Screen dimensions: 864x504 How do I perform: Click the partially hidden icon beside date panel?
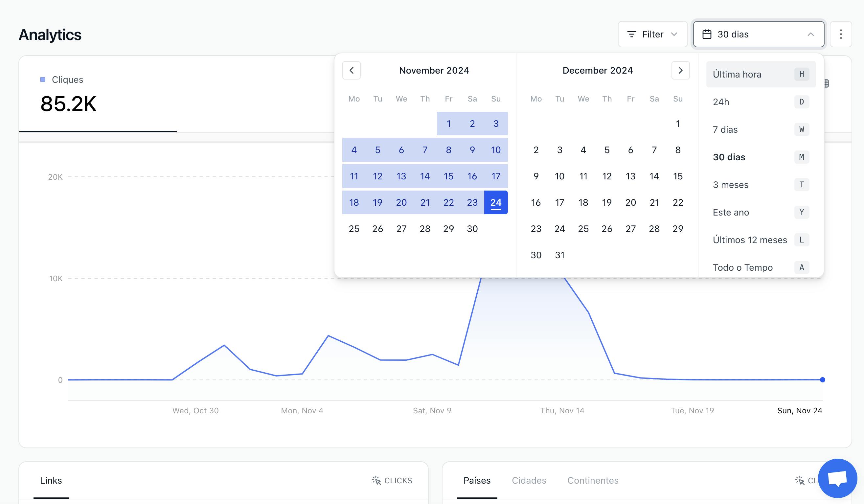point(827,83)
